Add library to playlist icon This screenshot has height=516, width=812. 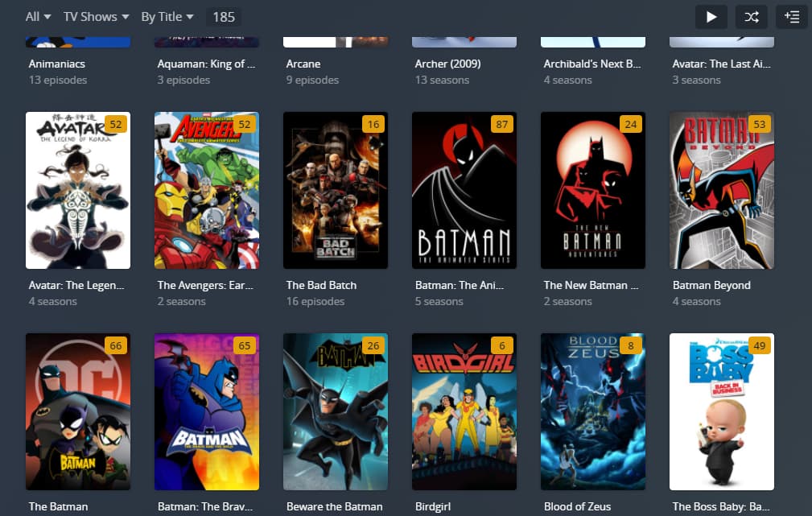tap(792, 17)
